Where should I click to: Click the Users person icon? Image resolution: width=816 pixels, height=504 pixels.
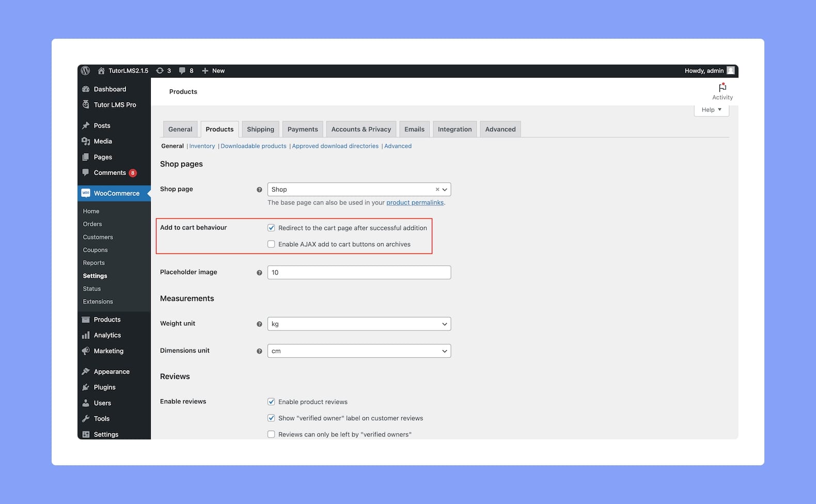point(86,403)
